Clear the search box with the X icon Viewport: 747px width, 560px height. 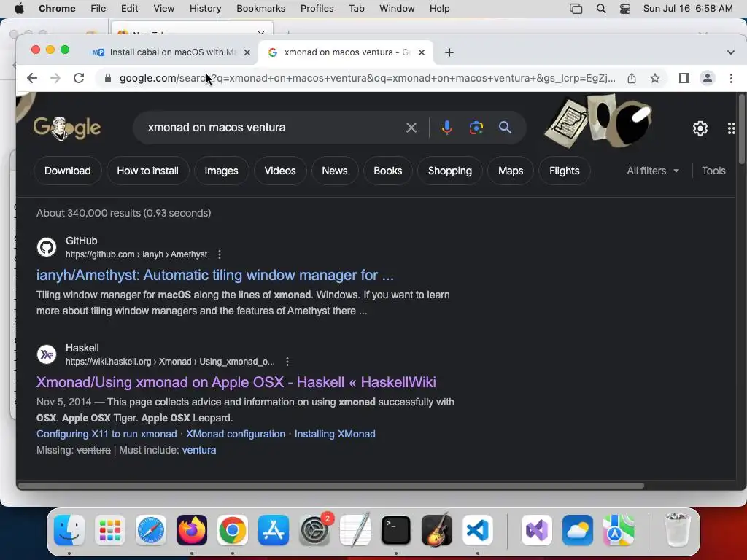point(411,128)
